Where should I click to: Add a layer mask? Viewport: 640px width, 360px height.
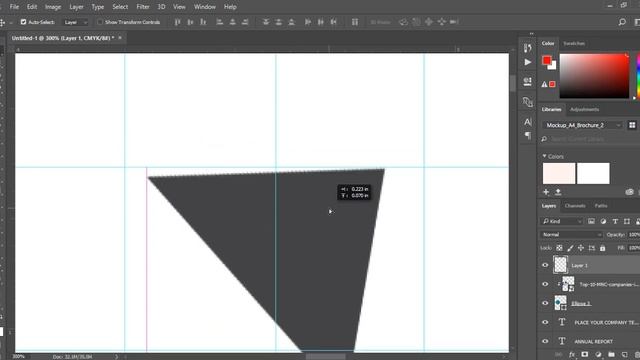point(584,355)
